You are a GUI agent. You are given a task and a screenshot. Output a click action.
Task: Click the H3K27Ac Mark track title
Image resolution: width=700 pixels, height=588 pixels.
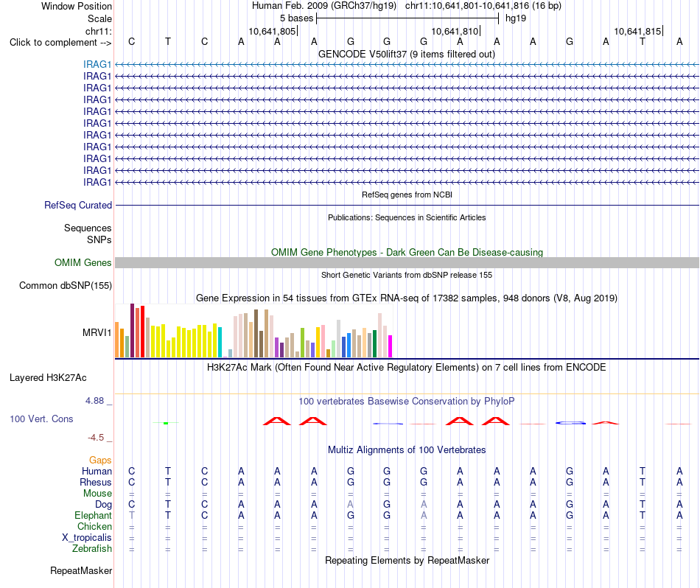point(407,367)
